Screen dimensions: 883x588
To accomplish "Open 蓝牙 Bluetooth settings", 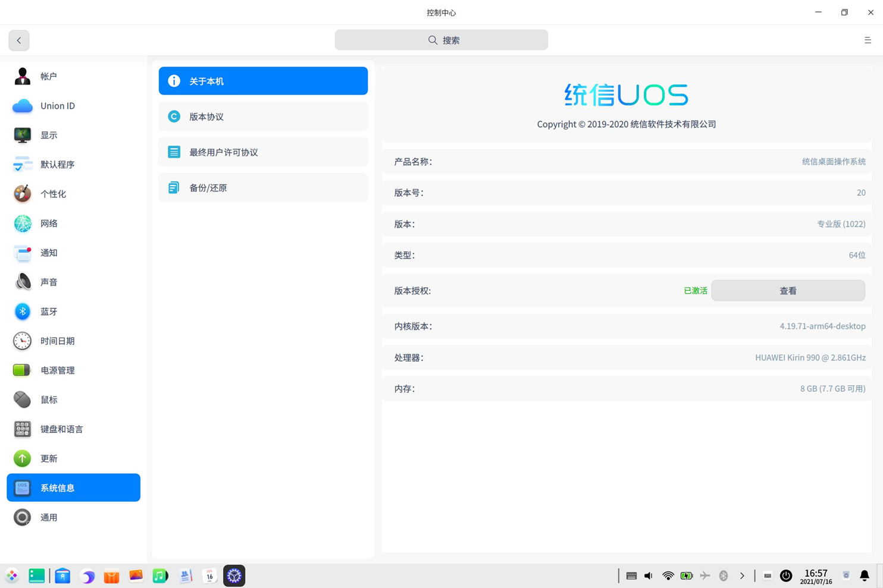I will pos(73,312).
